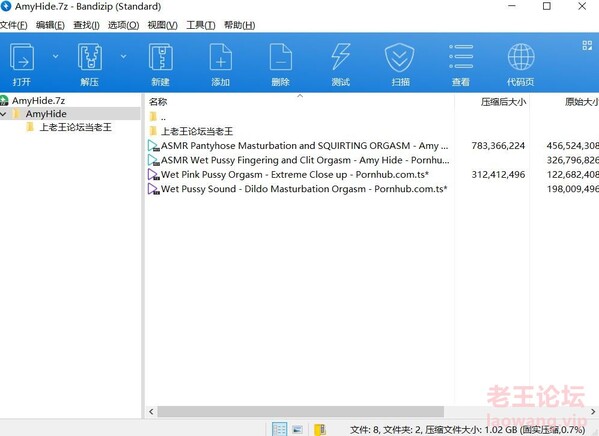The height and width of the screenshot is (436, 599).
Task: Click the 打开 (Open) archive toolbar icon
Action: pos(22,57)
